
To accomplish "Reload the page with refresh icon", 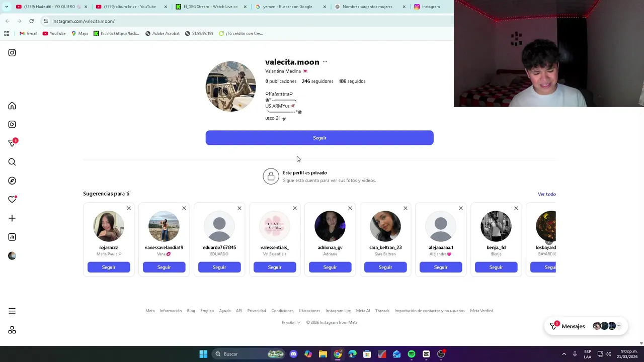I will point(31,21).
